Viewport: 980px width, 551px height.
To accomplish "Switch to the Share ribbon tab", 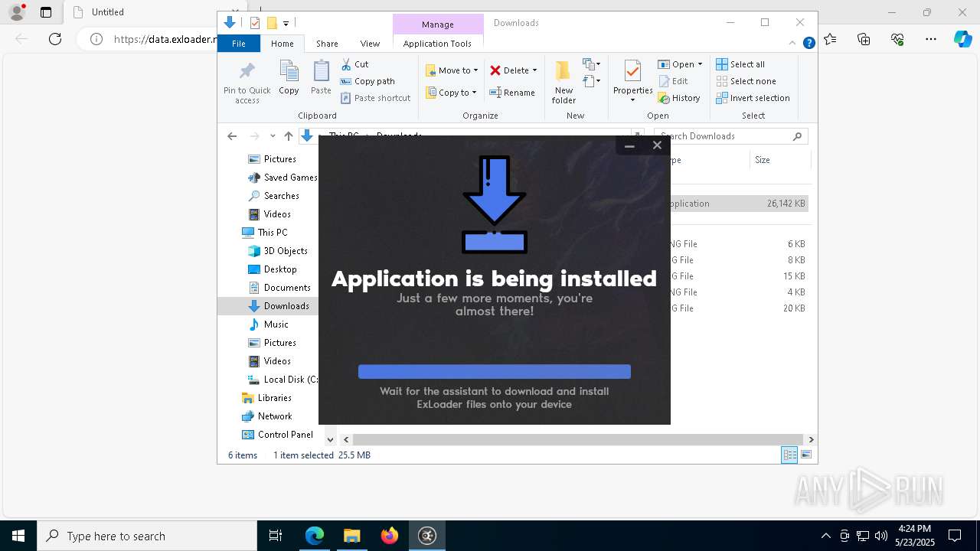I will (x=327, y=44).
